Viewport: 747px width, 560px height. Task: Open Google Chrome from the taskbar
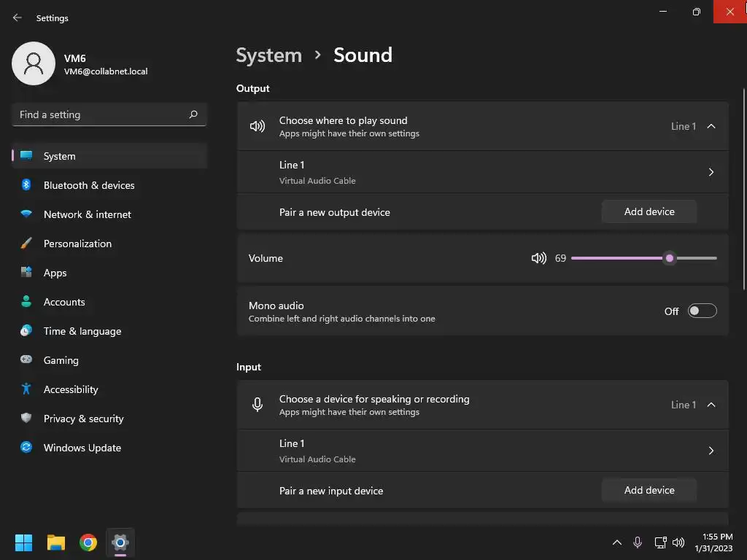(x=88, y=542)
